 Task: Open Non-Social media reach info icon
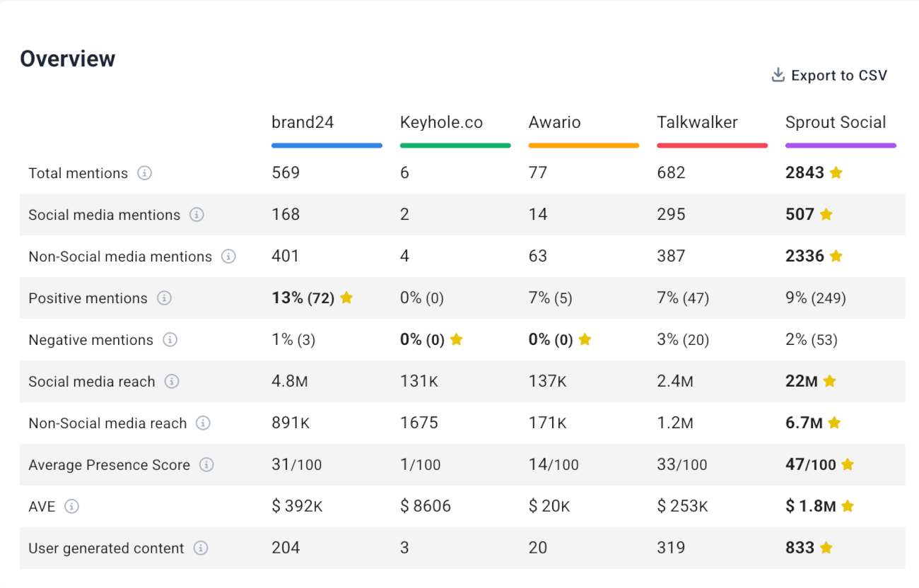tap(203, 423)
